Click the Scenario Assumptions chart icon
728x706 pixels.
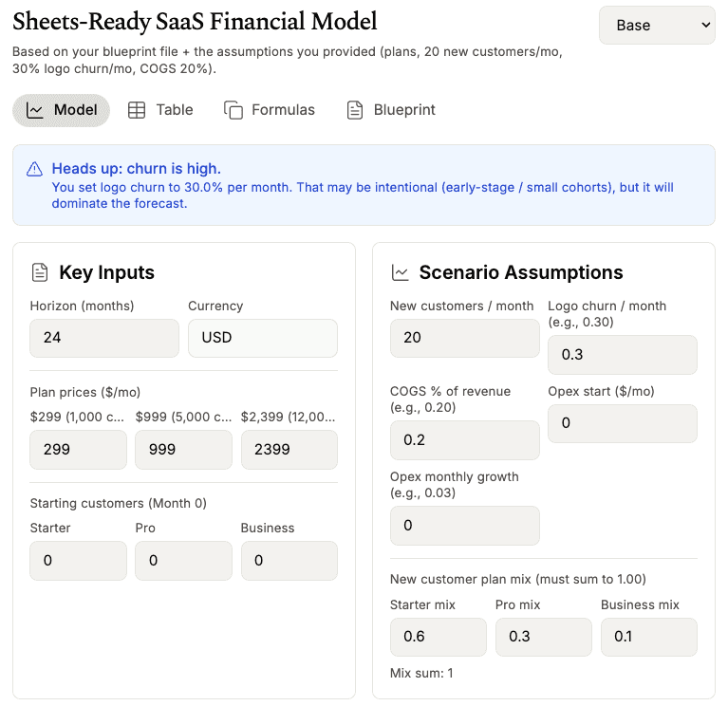401,273
